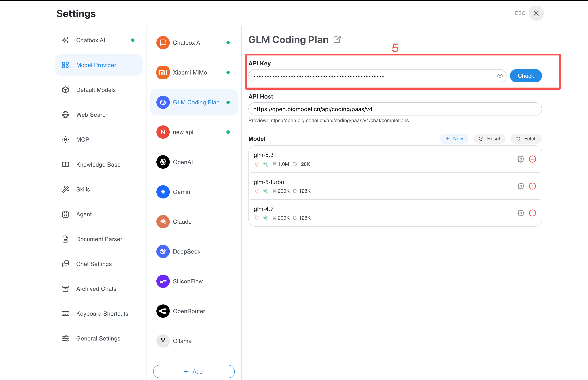588x380 pixels.
Task: Click the Gemini provider label
Action: point(182,192)
